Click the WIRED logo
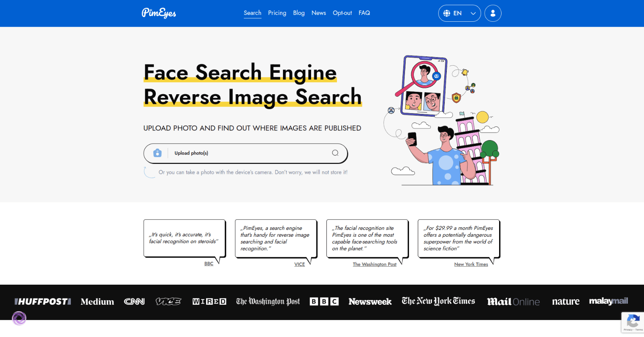 [x=209, y=302]
